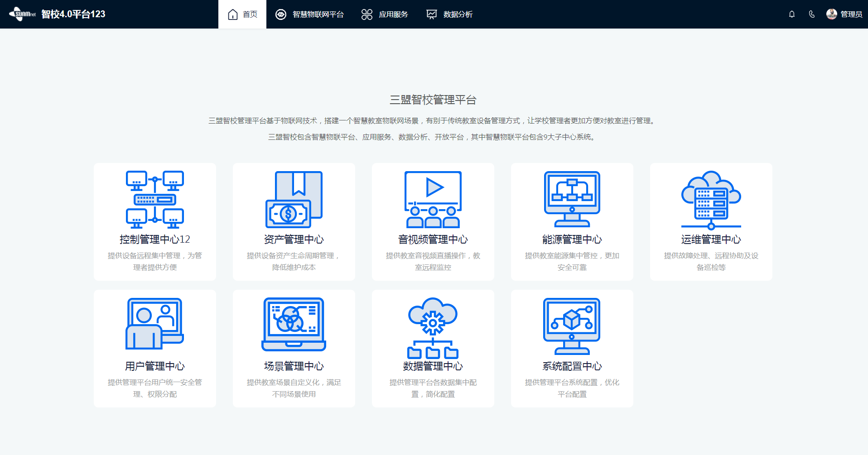Open the 管理员 user account menu

[851, 14]
